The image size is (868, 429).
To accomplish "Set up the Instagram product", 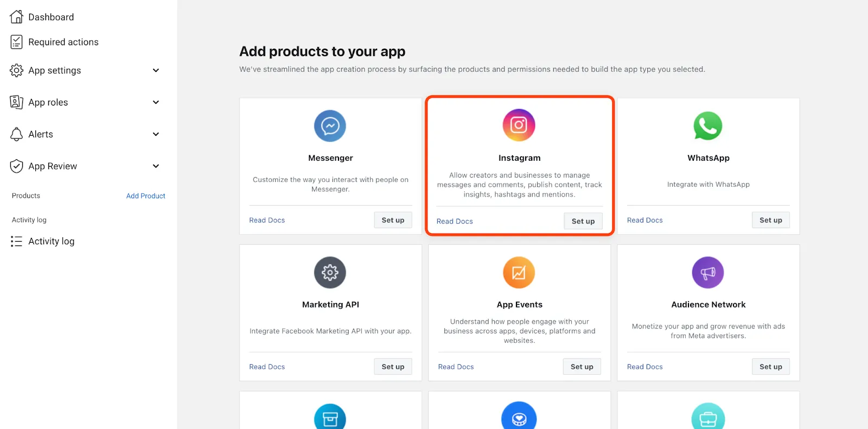I will [583, 221].
